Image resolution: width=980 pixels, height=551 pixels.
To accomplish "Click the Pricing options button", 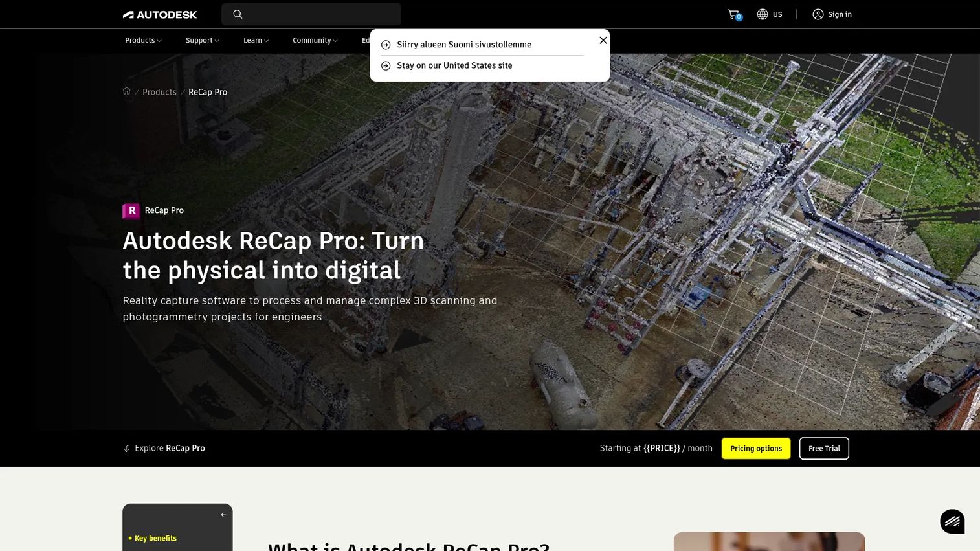I will pos(756,448).
